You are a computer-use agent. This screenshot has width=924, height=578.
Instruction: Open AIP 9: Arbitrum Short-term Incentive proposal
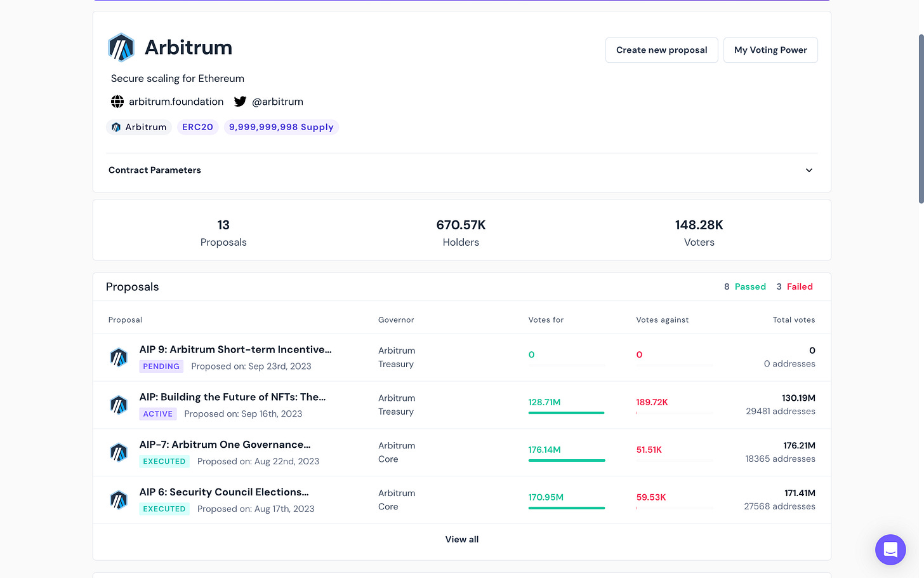(x=235, y=349)
